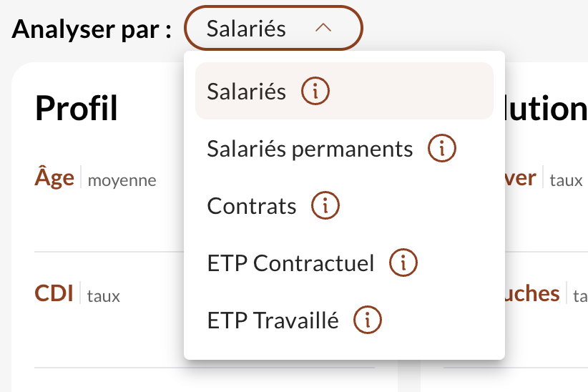Click info icon next to ETP Travaillé
Viewport: 588px width, 392px height.
click(368, 320)
